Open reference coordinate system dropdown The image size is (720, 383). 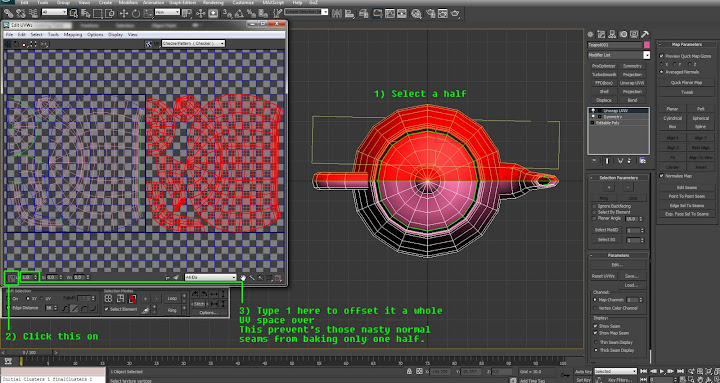click(x=168, y=12)
